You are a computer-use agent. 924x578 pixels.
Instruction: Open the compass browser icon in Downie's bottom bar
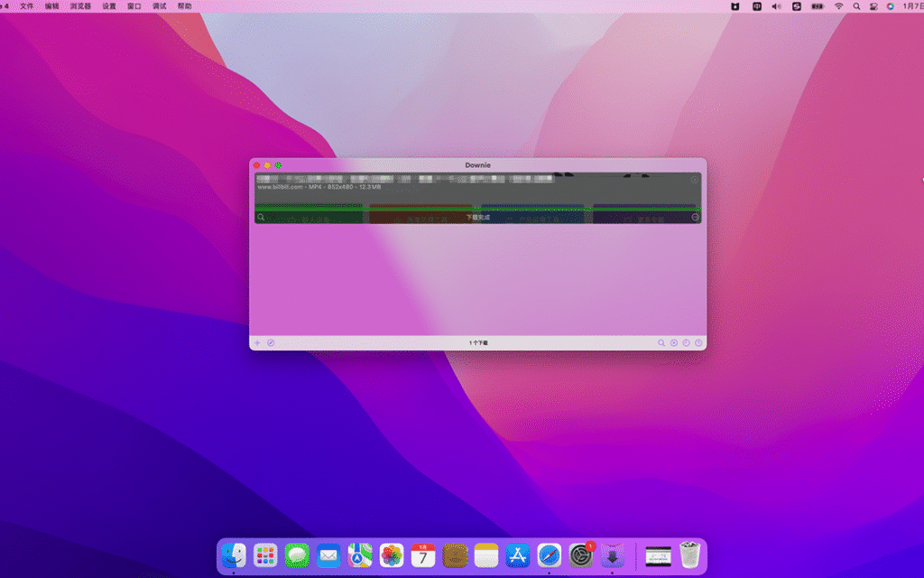click(x=271, y=343)
